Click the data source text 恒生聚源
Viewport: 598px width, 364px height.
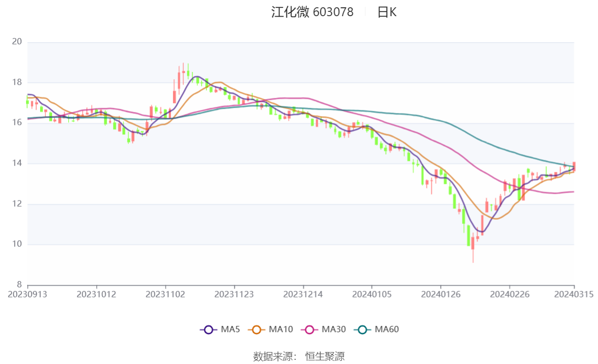point(325,356)
